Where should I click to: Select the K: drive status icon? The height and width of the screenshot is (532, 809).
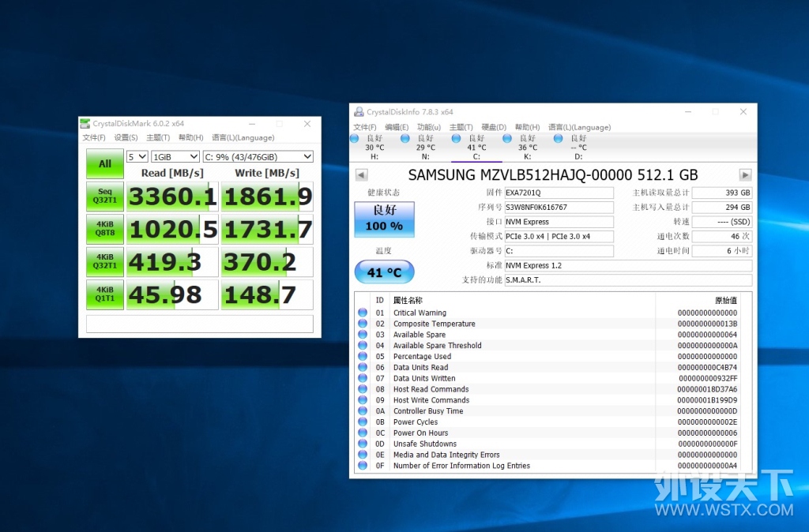tap(507, 138)
